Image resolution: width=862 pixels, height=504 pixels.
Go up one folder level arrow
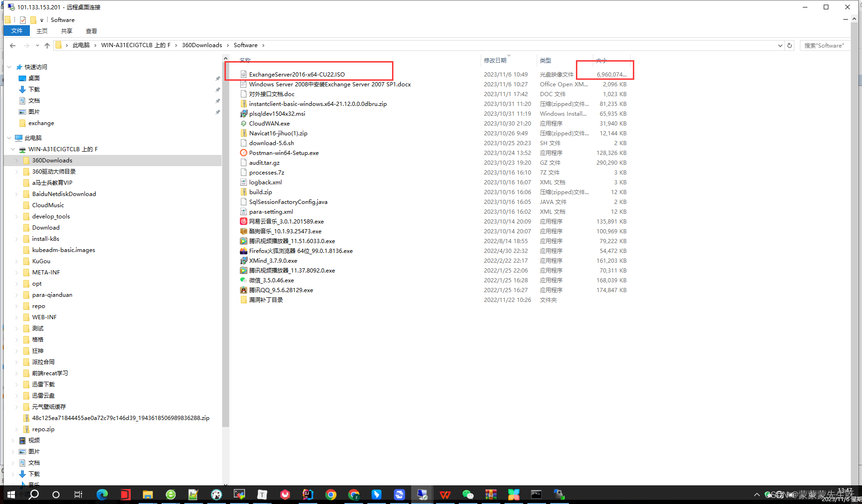(x=47, y=45)
